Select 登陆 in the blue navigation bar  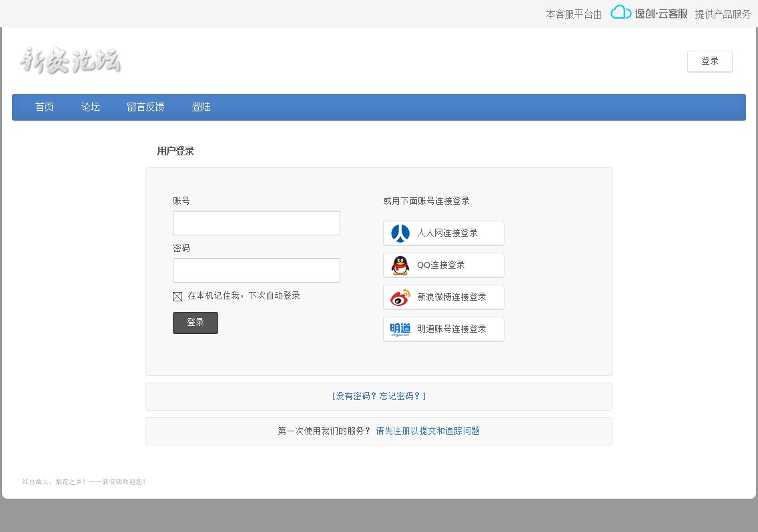point(201,107)
